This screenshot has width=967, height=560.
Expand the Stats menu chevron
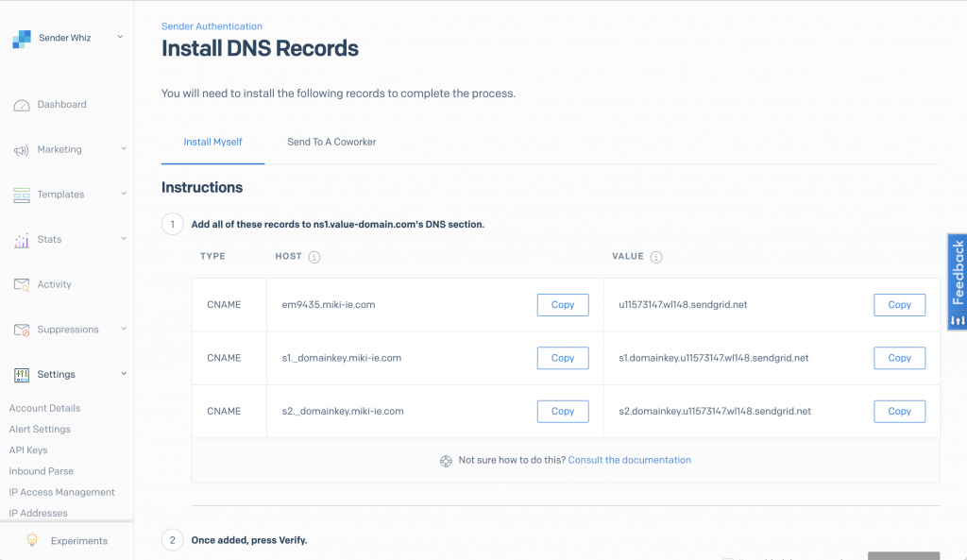(124, 239)
